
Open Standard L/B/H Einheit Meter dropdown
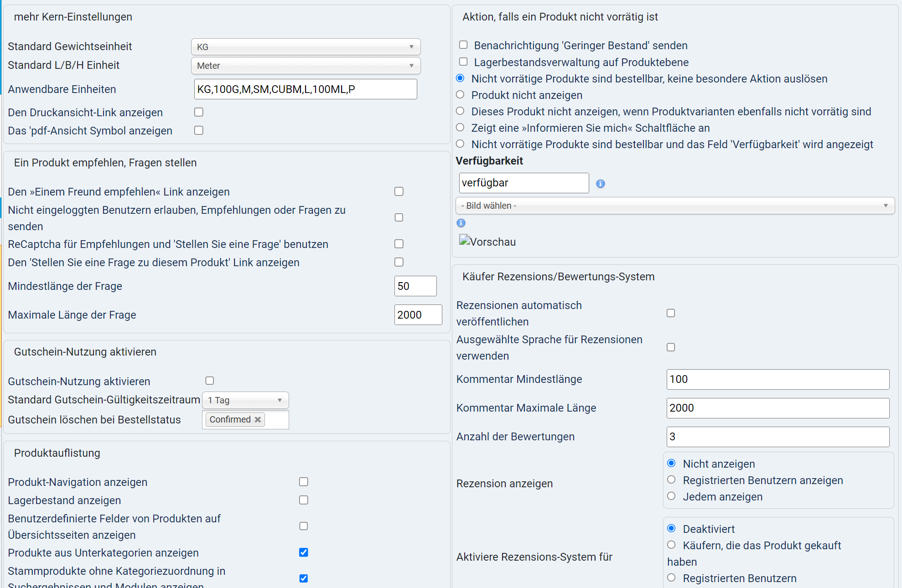click(x=306, y=66)
